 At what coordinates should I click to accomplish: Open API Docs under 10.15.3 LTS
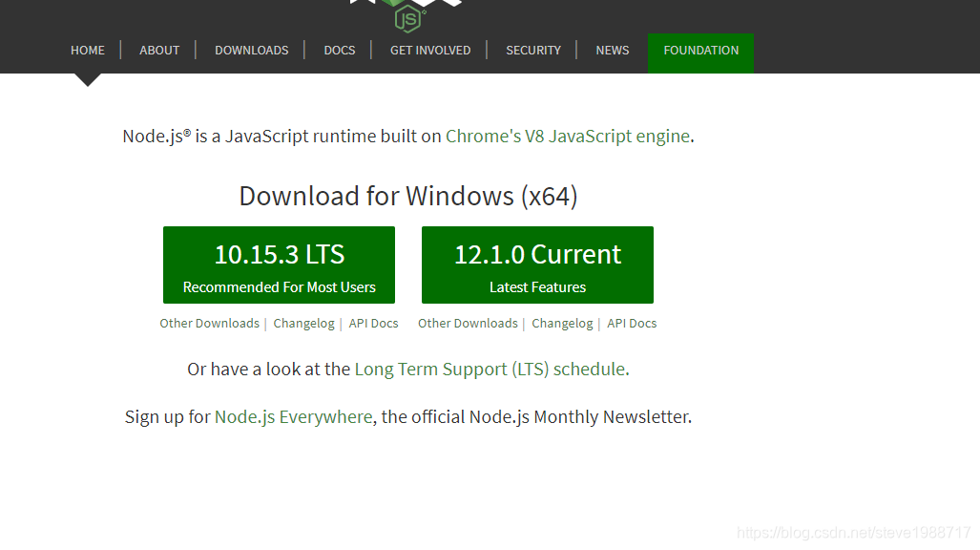tap(373, 323)
